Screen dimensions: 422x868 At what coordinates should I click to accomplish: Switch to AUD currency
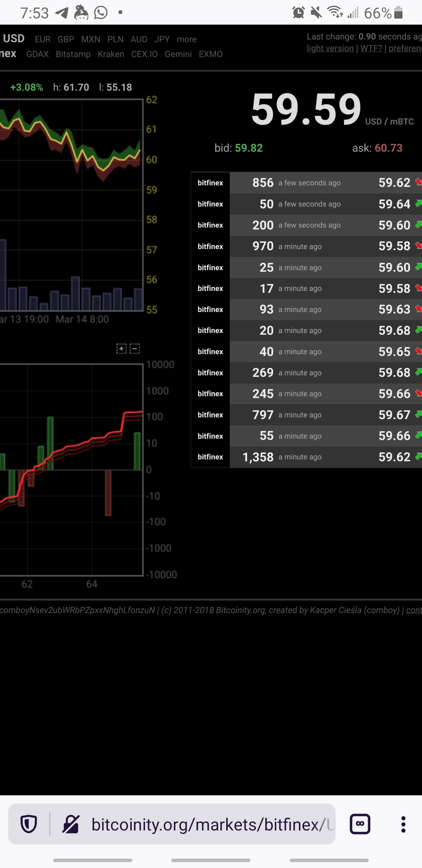coord(139,39)
